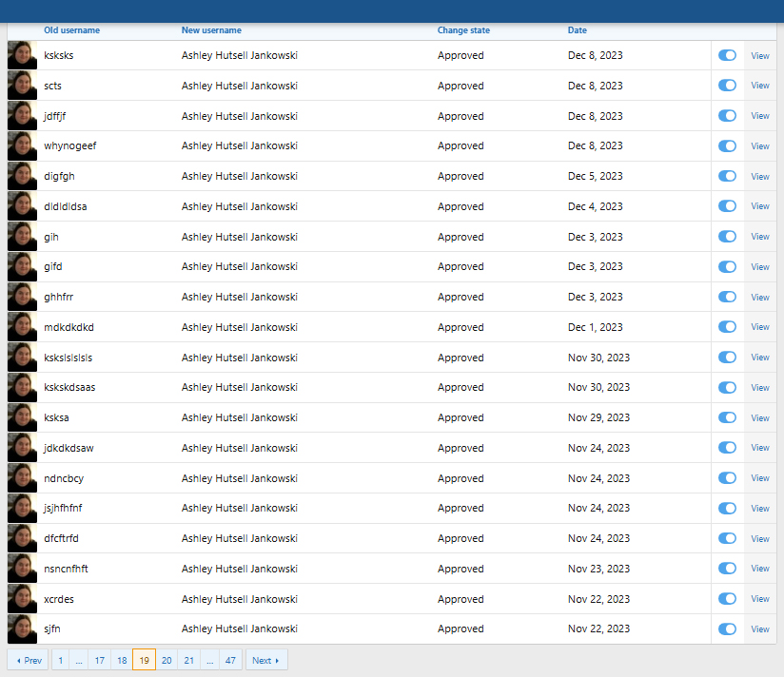Screen dimensions: 784x677
Task: Open View link for ndncbcy row
Action: 760,478
